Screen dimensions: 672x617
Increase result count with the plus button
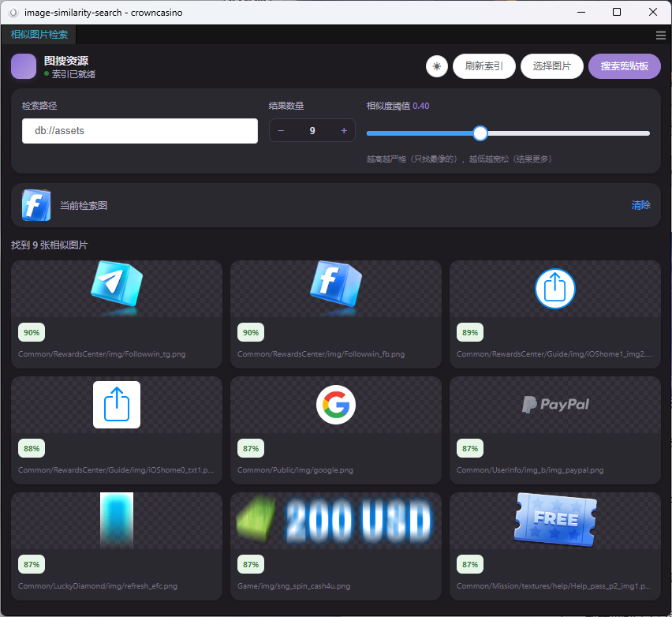(x=344, y=130)
